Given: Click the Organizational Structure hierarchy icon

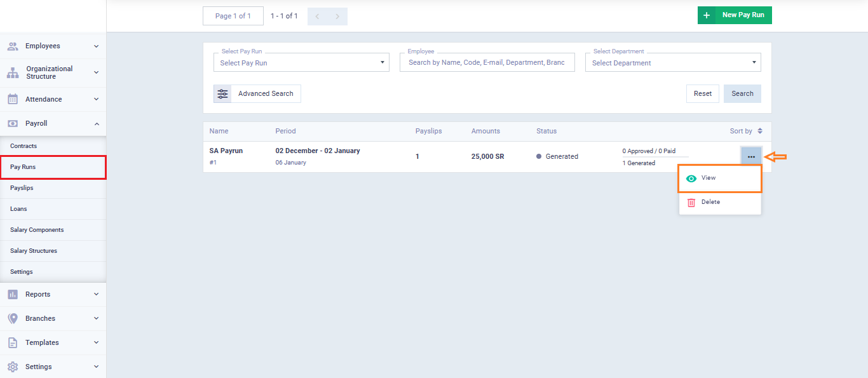Looking at the screenshot, I should tap(13, 73).
